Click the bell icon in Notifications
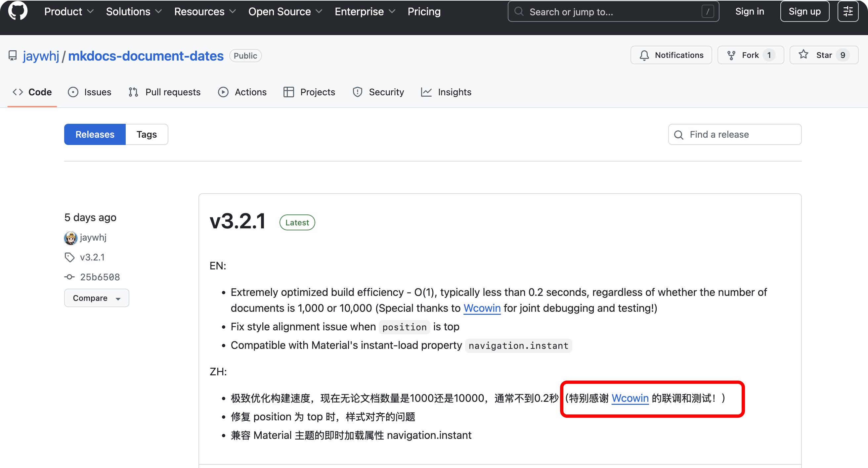Screen dimensions: 868x468 [644, 55]
